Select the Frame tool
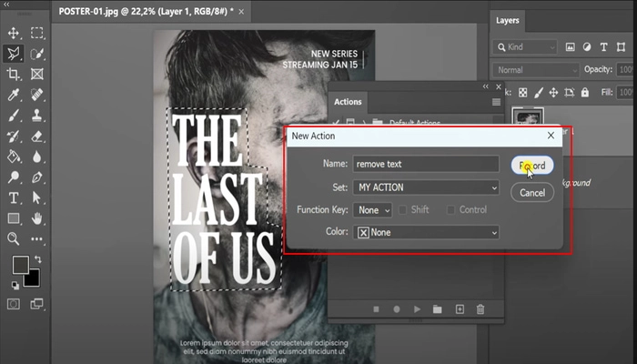637x364 pixels. pos(37,74)
